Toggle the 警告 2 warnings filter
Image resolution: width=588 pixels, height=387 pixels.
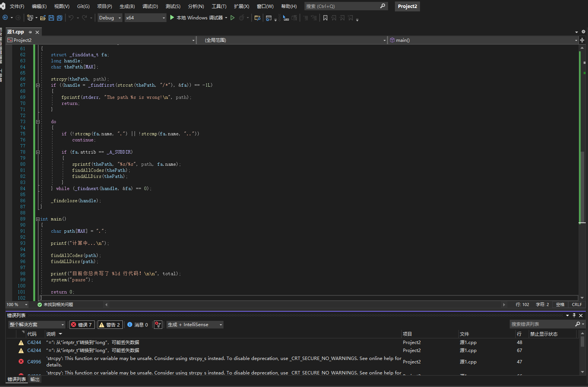click(109, 325)
